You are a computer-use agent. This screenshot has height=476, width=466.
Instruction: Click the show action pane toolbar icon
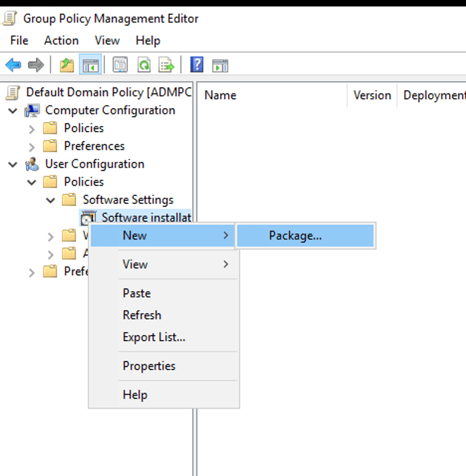pos(219,65)
